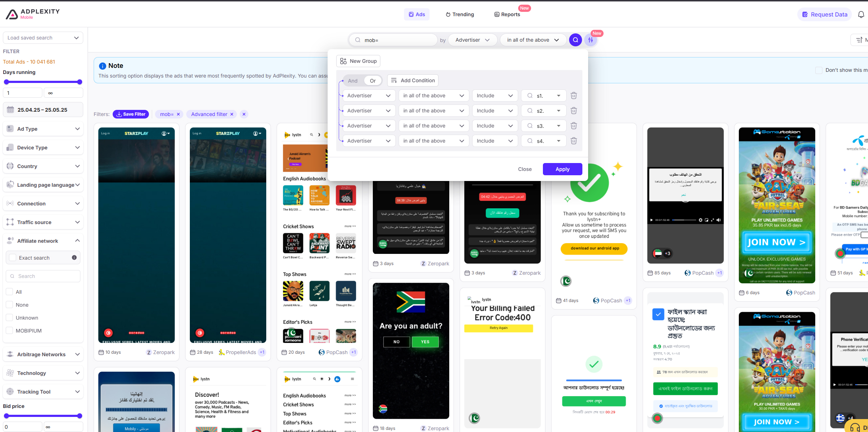Click the Technology filter icon
Viewport: 868px width, 432px height.
click(x=10, y=373)
